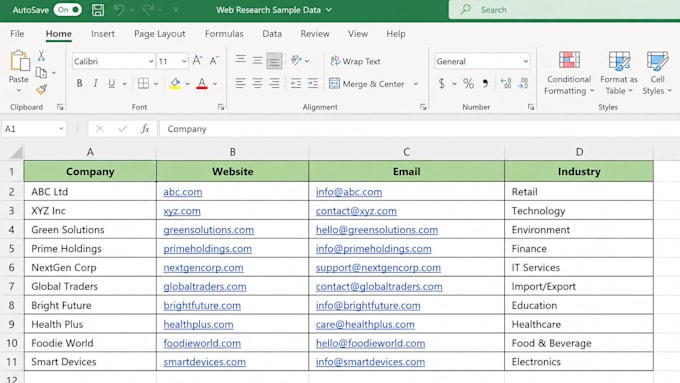Open Conditional Formatting menu
The width and height of the screenshot is (680, 383).
[569, 73]
